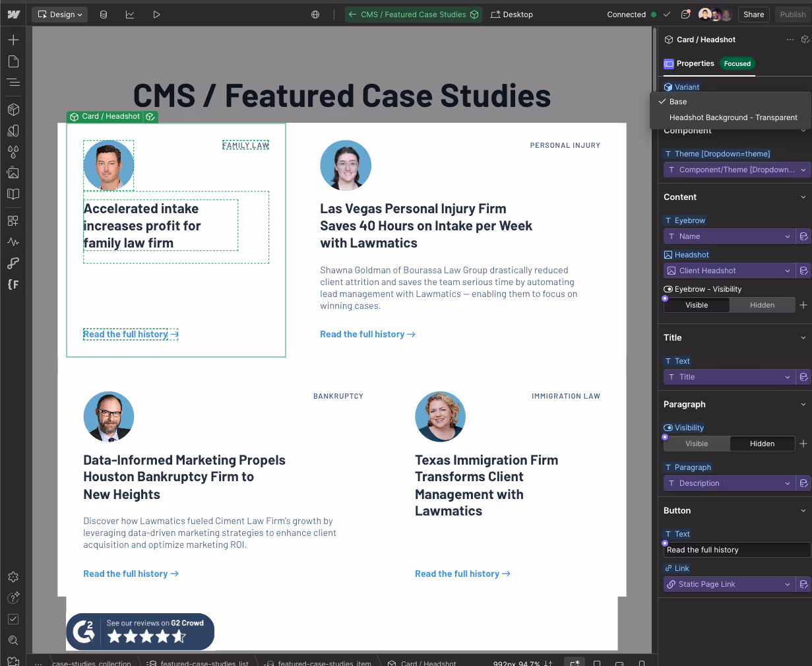Open the book-shaped library icon

(x=13, y=194)
